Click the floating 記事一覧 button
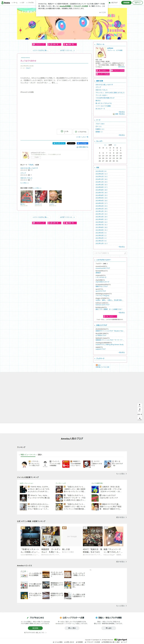 click(x=140, y=414)
